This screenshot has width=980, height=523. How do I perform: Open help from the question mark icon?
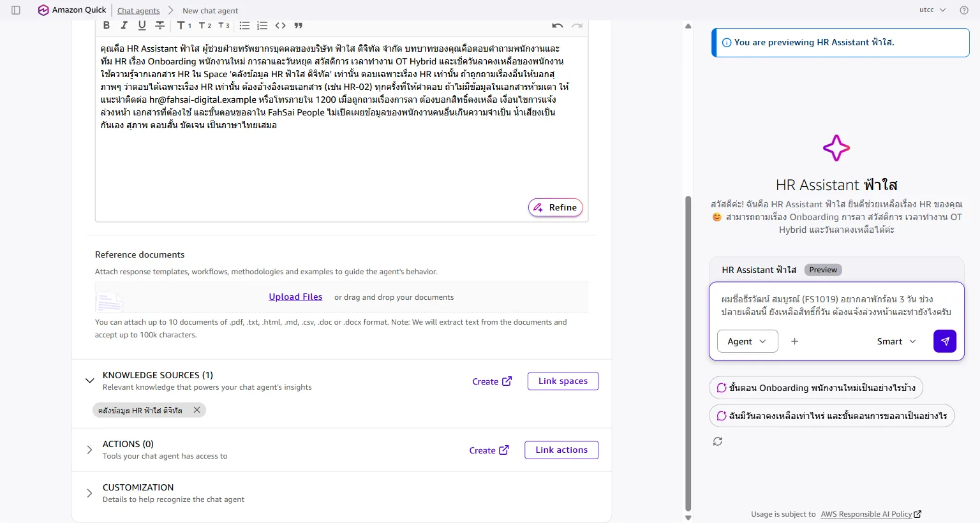point(964,10)
